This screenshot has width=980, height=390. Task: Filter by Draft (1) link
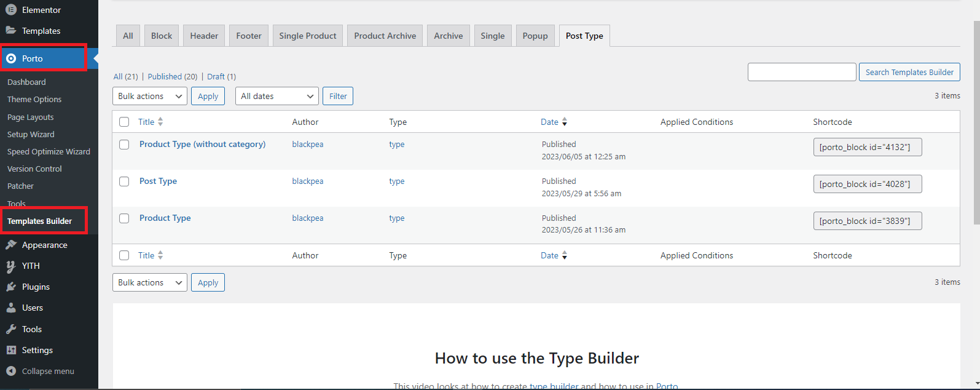click(221, 76)
